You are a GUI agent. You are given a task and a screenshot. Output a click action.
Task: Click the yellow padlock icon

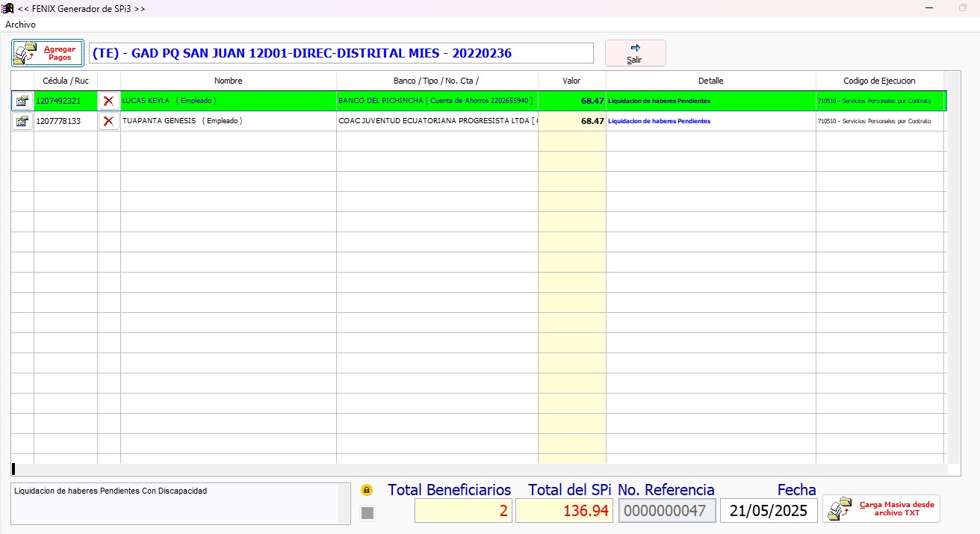(x=367, y=491)
